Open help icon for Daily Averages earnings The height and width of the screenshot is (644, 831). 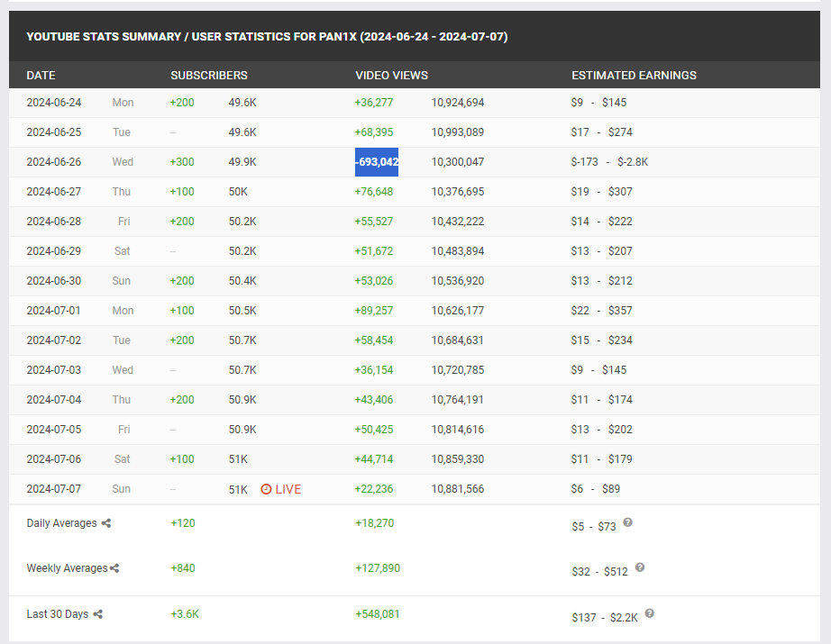tap(627, 522)
